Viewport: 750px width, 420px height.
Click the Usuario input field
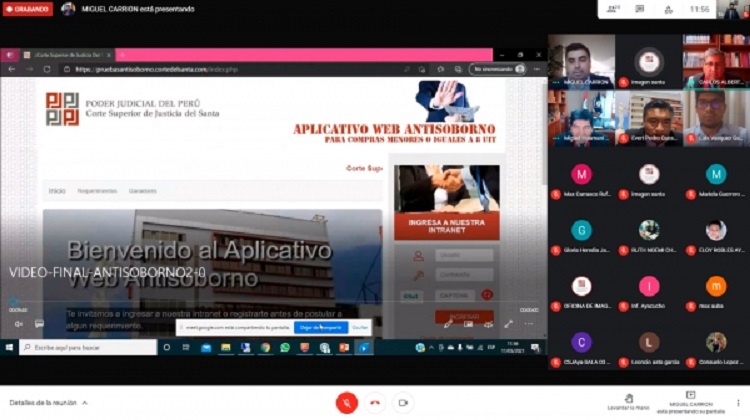(464, 255)
